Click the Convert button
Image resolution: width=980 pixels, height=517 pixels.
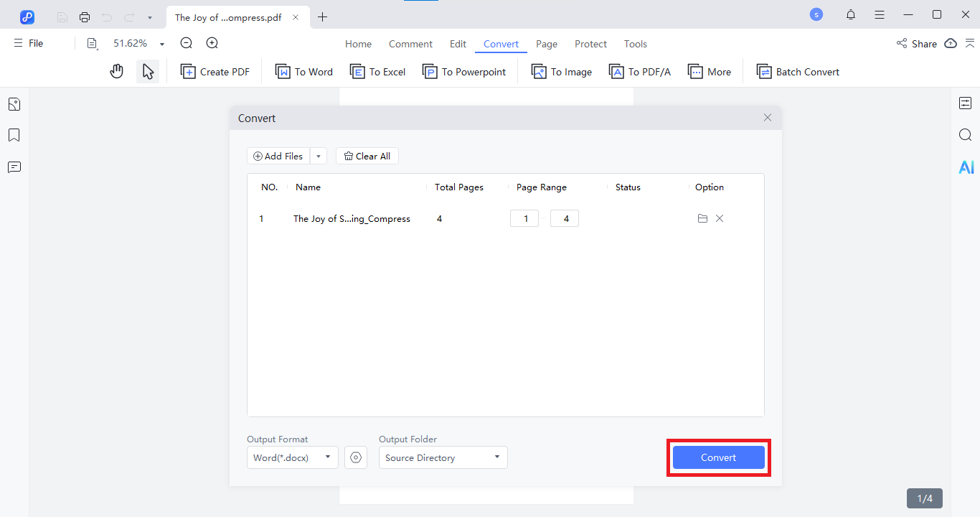(718, 457)
